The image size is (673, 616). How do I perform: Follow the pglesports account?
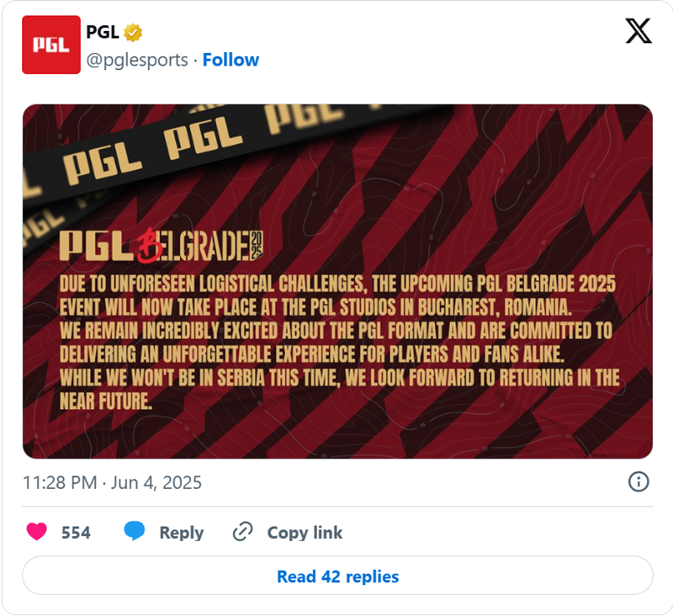(x=231, y=60)
